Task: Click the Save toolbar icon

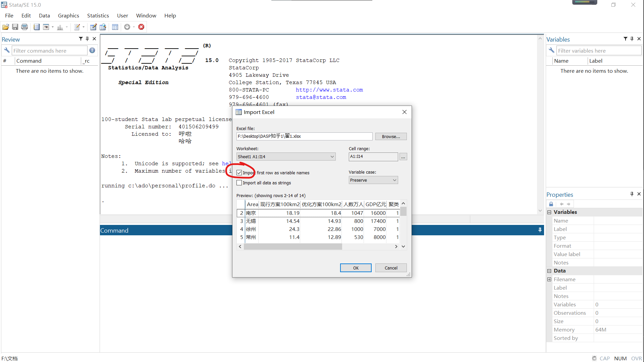Action: coord(15,27)
